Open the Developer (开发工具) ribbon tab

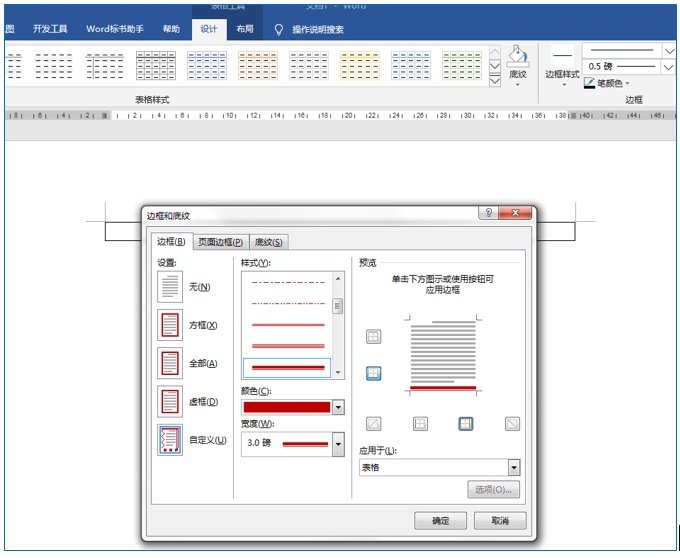point(50,29)
